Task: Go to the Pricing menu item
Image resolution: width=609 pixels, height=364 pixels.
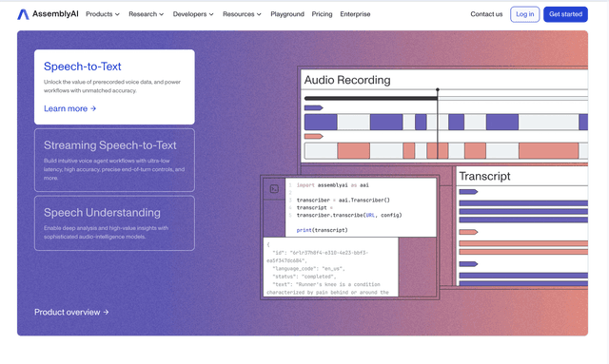Action: [x=322, y=14]
